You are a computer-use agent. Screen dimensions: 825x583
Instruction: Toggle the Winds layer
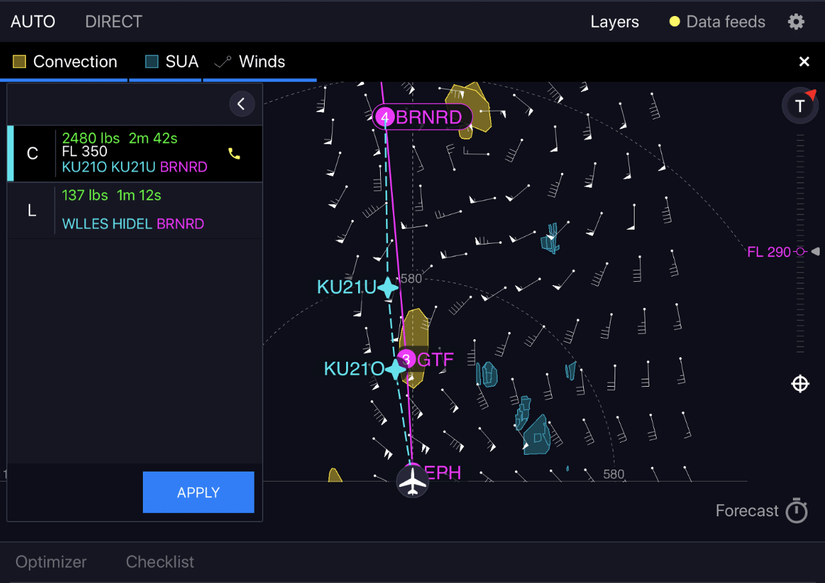click(250, 62)
